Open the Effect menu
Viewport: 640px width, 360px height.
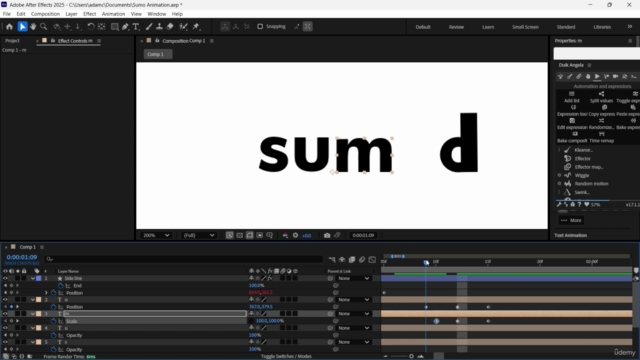89,14
